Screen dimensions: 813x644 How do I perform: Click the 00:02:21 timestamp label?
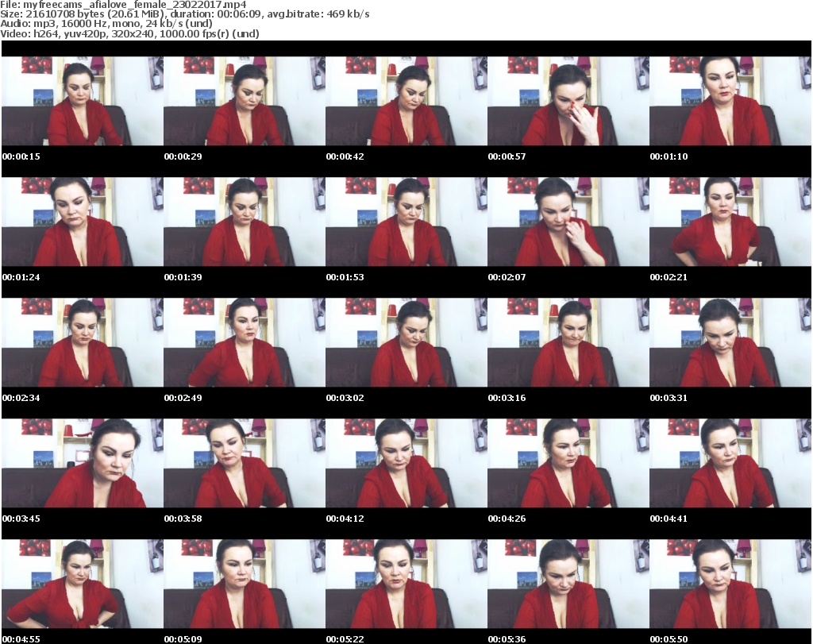669,277
